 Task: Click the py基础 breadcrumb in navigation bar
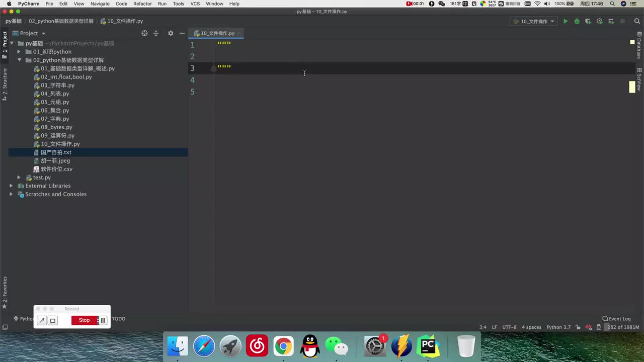[x=14, y=21]
